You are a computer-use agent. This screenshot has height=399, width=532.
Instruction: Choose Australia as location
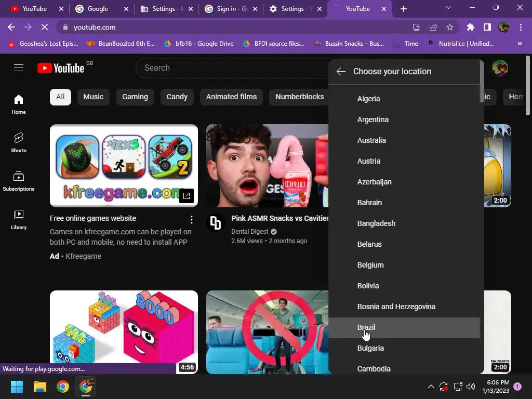pyautogui.click(x=404, y=140)
